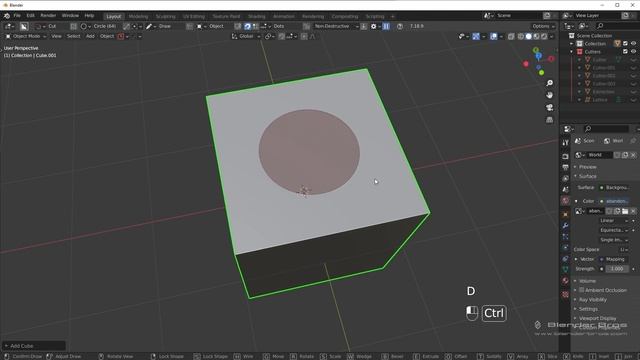Click the Blender logo icon
640x360 pixels.
pos(7,16)
